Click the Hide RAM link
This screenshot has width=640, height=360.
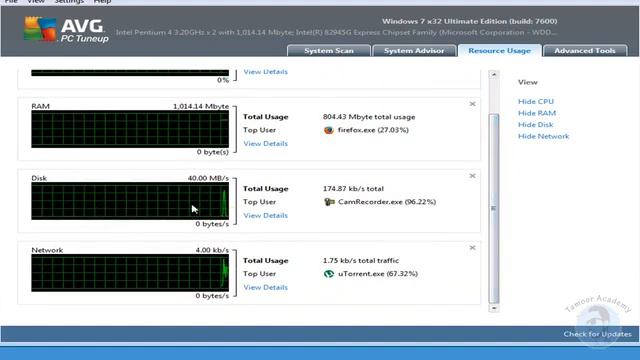pyautogui.click(x=537, y=113)
